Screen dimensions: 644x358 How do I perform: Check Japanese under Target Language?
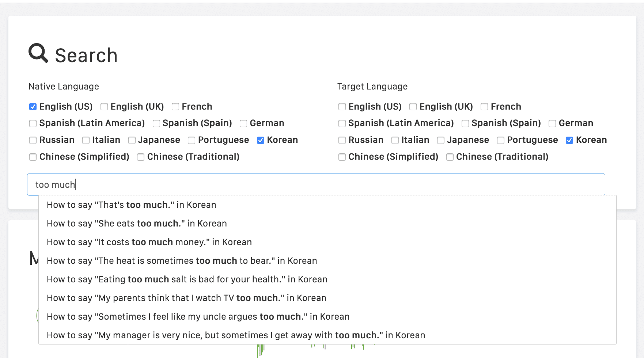[441, 140]
